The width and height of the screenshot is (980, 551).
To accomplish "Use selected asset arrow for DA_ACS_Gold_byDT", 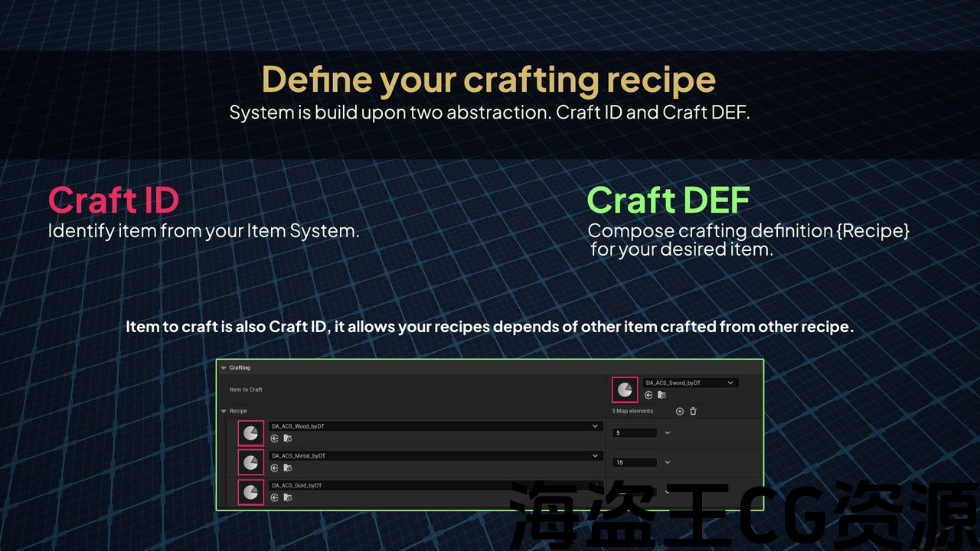I will pyautogui.click(x=275, y=497).
